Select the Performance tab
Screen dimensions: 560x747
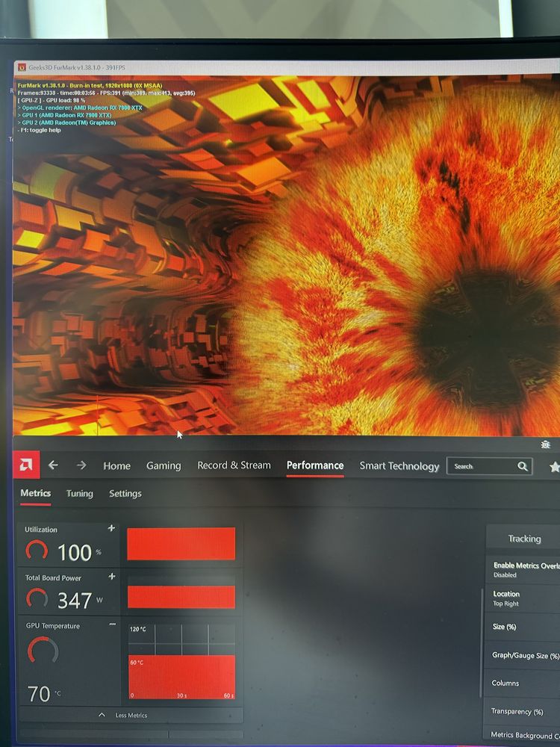[315, 465]
